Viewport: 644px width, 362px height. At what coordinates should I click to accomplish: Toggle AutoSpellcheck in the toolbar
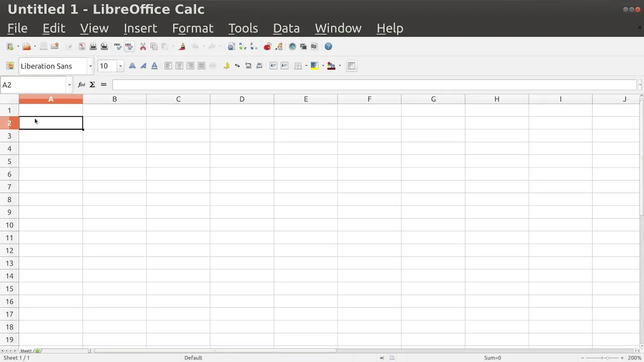(129, 46)
